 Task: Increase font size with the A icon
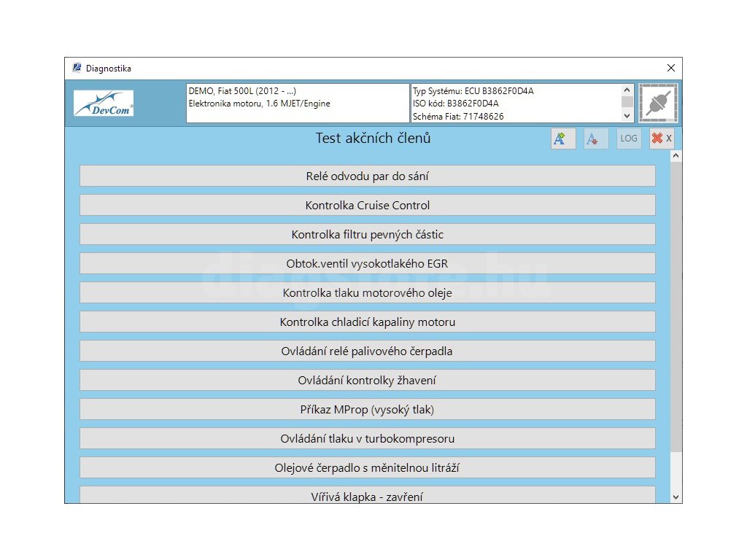[x=563, y=139]
